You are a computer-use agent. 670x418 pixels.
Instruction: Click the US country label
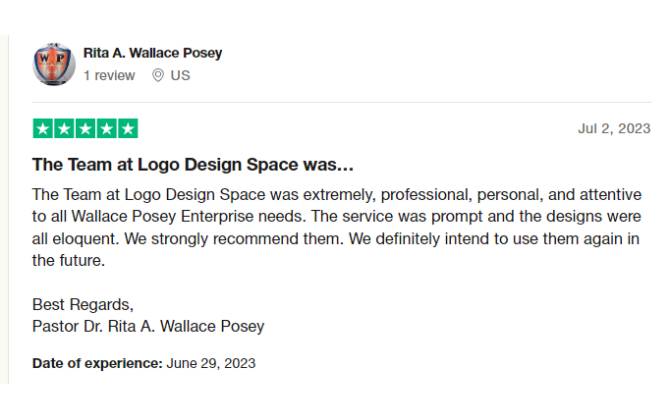click(x=180, y=75)
